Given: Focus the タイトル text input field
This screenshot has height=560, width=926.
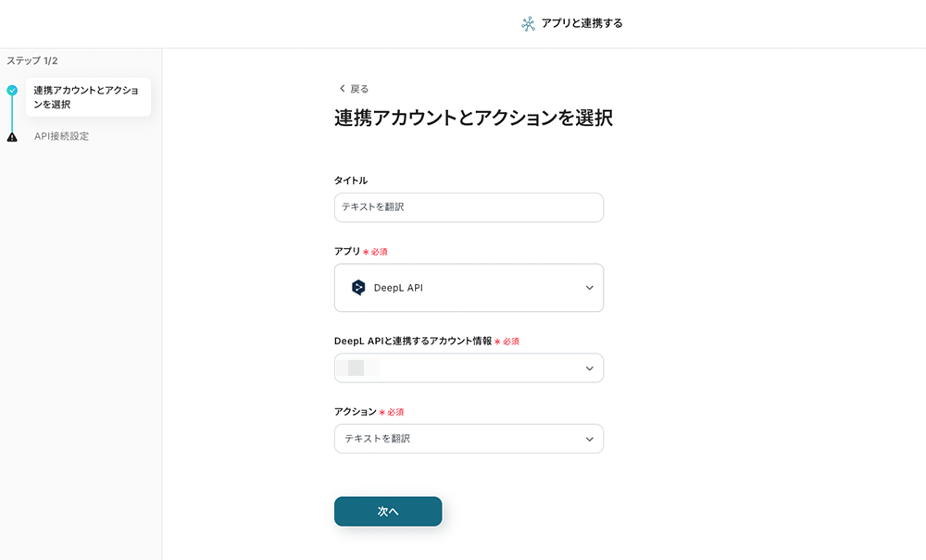Looking at the screenshot, I should click(469, 207).
